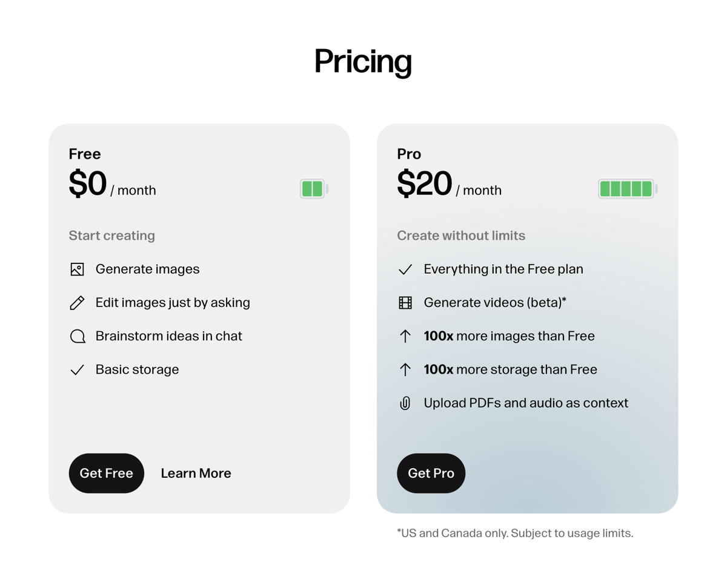Click the $20 per month price

(450, 186)
